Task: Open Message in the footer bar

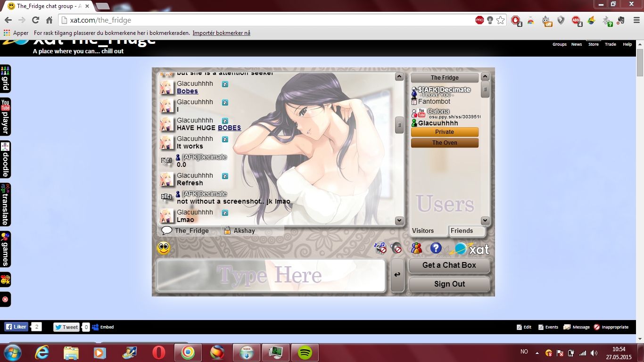Action: coord(577,327)
